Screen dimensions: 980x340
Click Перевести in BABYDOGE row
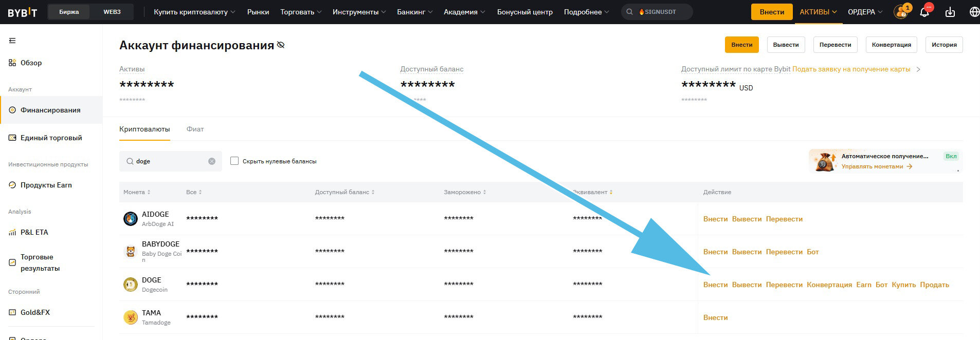click(x=784, y=252)
